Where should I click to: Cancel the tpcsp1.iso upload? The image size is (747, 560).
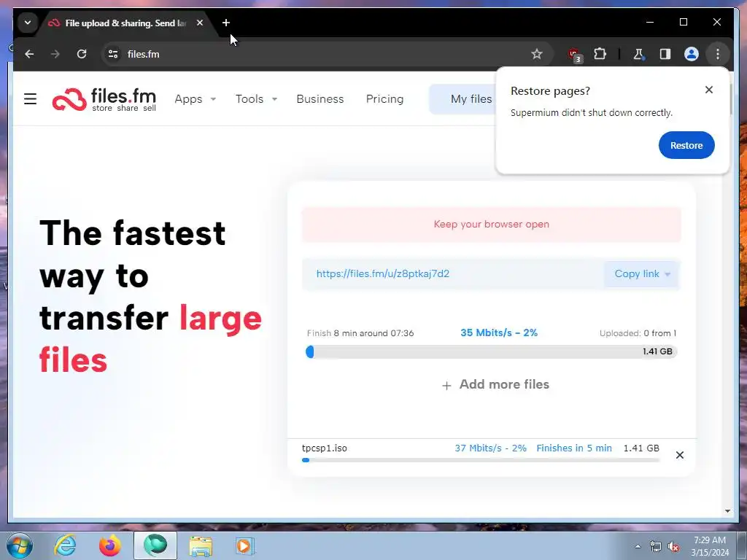(x=680, y=455)
